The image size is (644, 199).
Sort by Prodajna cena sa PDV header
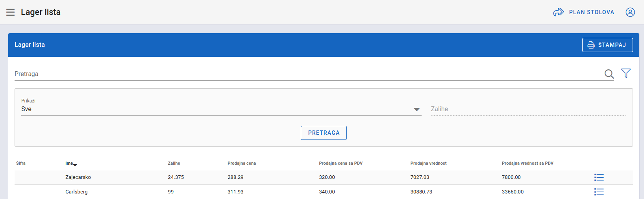pos(341,163)
